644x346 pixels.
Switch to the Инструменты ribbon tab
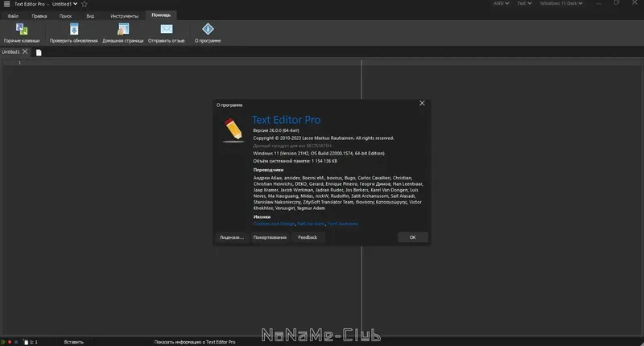coord(124,16)
